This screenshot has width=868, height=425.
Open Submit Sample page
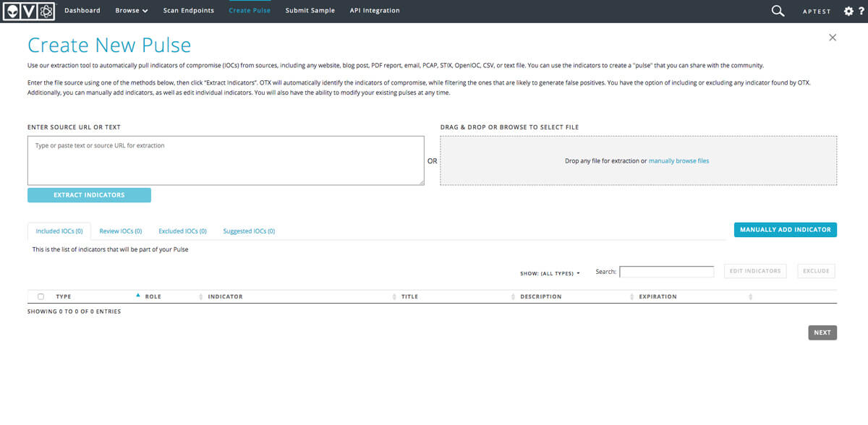310,11
